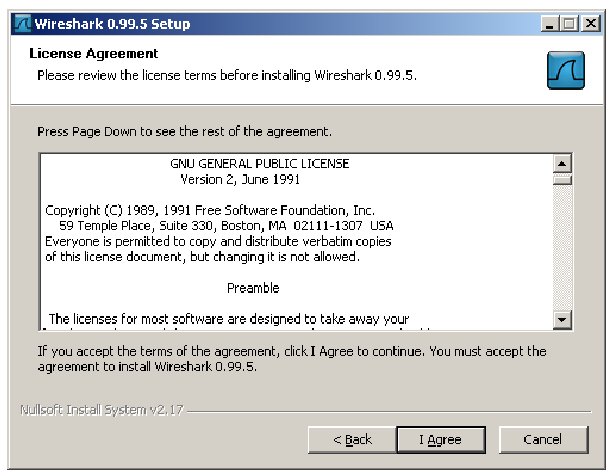Click 'Press Page Down to see the rest' text
Screen dimensions: 614x476
coord(184,132)
